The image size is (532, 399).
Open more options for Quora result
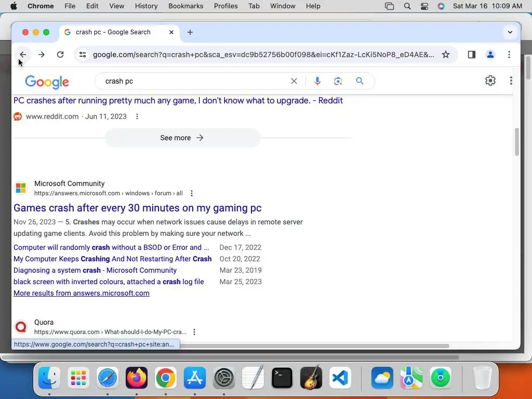click(x=194, y=332)
